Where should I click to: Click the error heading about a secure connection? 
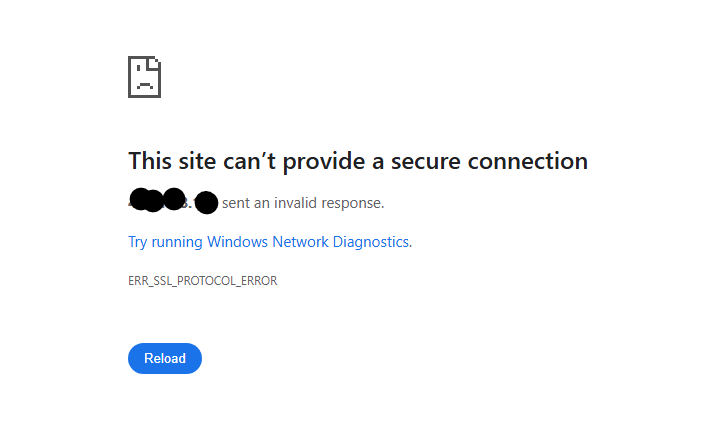(x=358, y=161)
